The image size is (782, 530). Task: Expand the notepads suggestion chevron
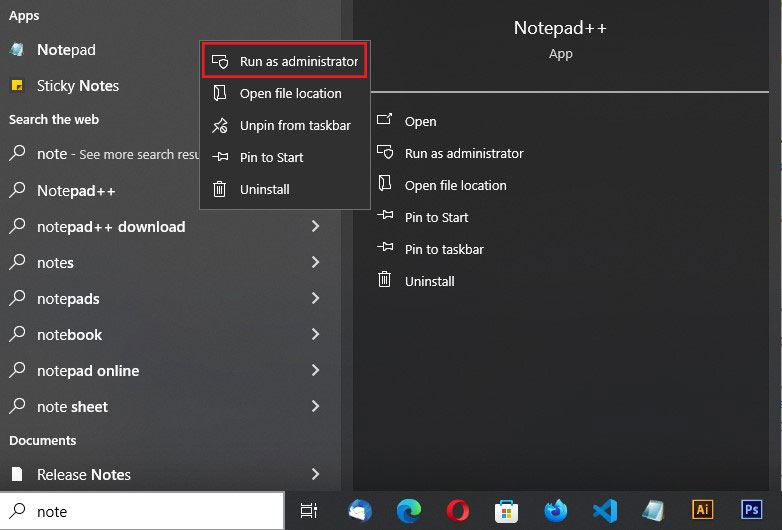tap(315, 298)
